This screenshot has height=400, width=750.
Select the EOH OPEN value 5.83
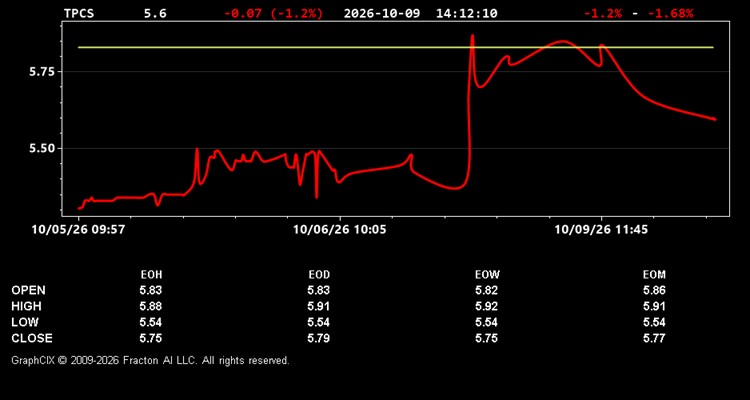pyautogui.click(x=151, y=290)
